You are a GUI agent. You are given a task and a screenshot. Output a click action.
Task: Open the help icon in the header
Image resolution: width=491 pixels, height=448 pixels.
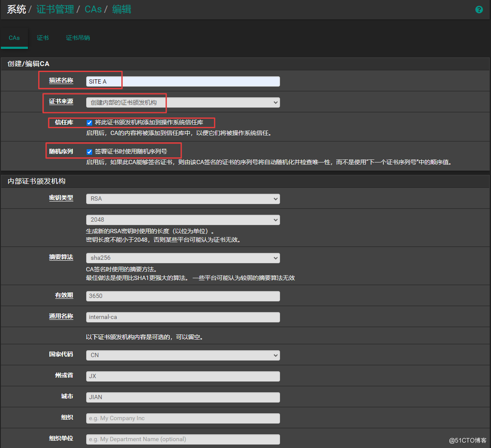[479, 9]
